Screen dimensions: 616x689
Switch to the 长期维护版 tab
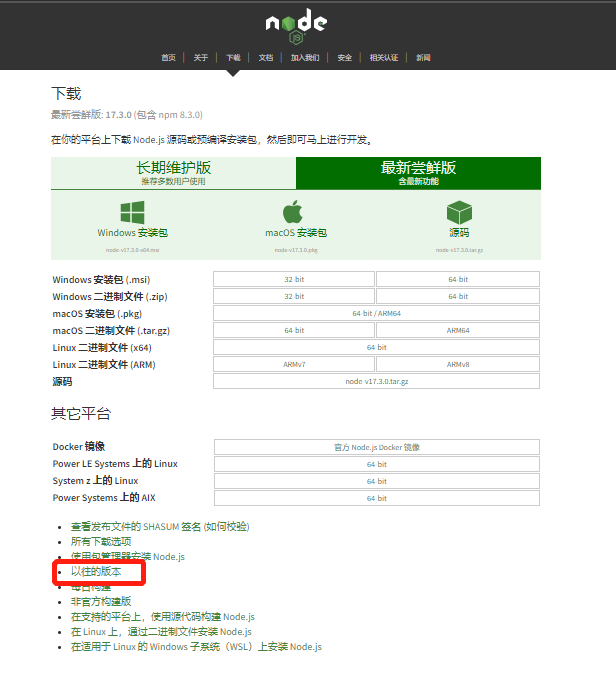(174, 173)
